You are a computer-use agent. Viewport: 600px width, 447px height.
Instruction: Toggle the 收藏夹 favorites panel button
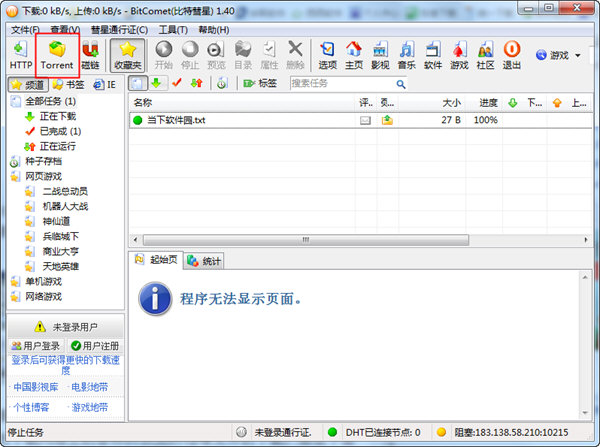pyautogui.click(x=127, y=54)
